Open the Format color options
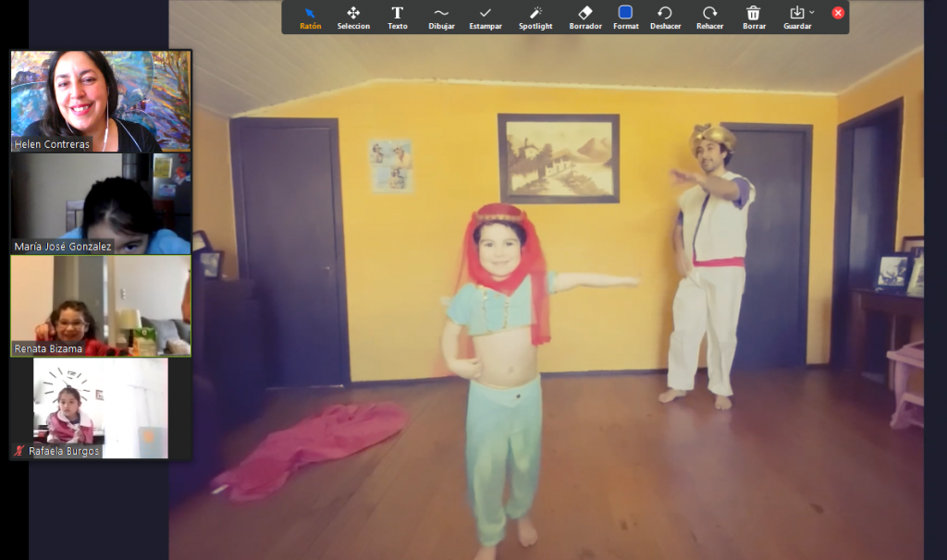 click(625, 17)
